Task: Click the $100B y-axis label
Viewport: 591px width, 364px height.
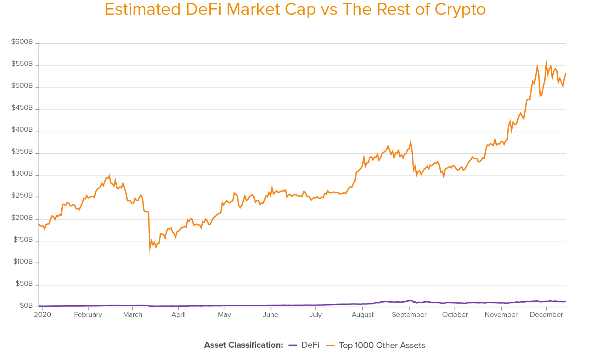Action: pyautogui.click(x=23, y=261)
